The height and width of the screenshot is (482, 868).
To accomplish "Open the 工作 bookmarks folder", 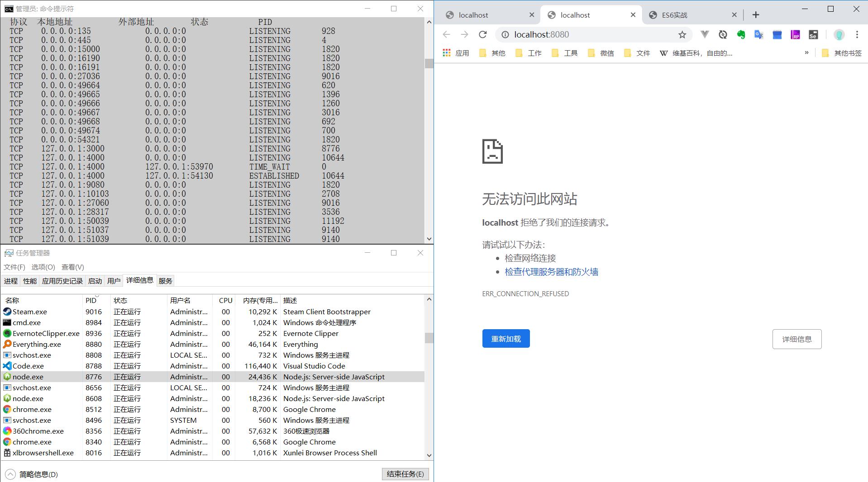I will 528,53.
